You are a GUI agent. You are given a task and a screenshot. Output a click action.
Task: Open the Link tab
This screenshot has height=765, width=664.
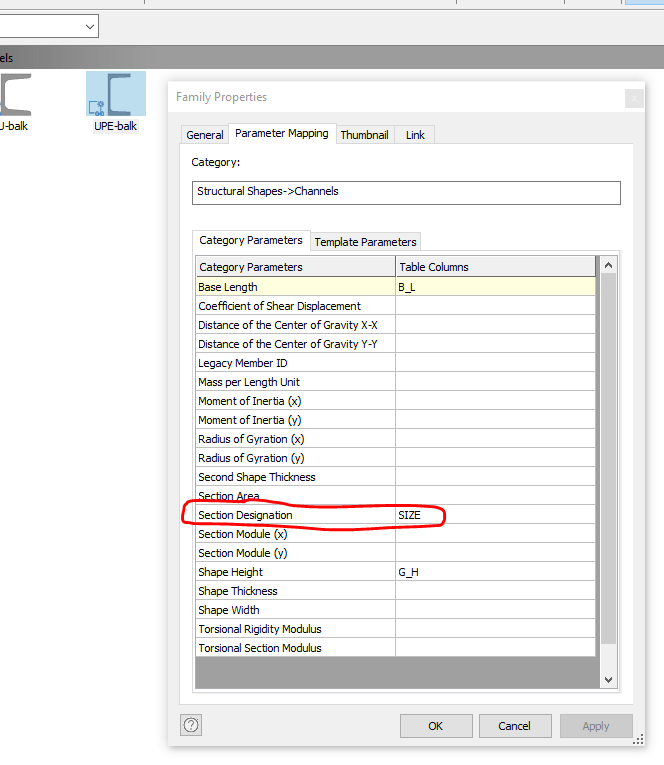pos(415,135)
